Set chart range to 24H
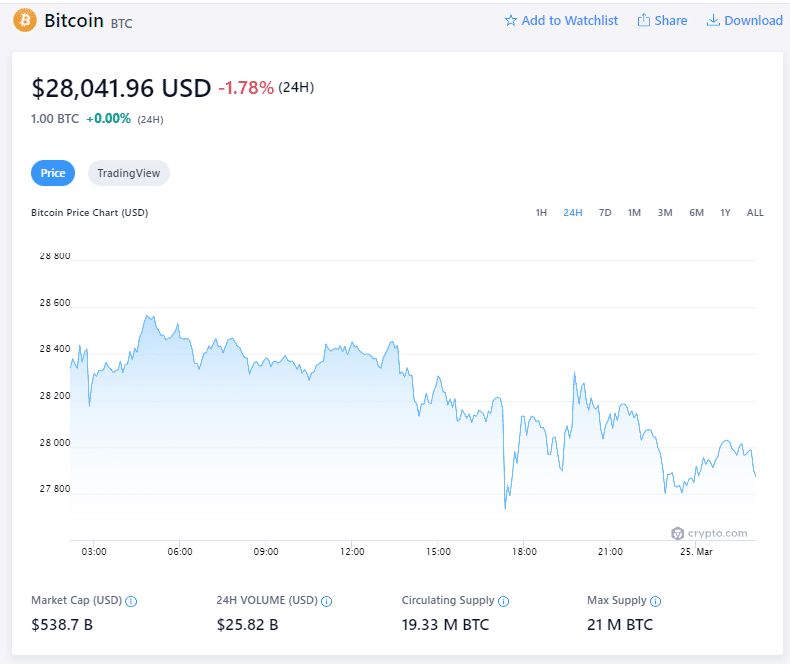790x664 pixels. pos(573,213)
